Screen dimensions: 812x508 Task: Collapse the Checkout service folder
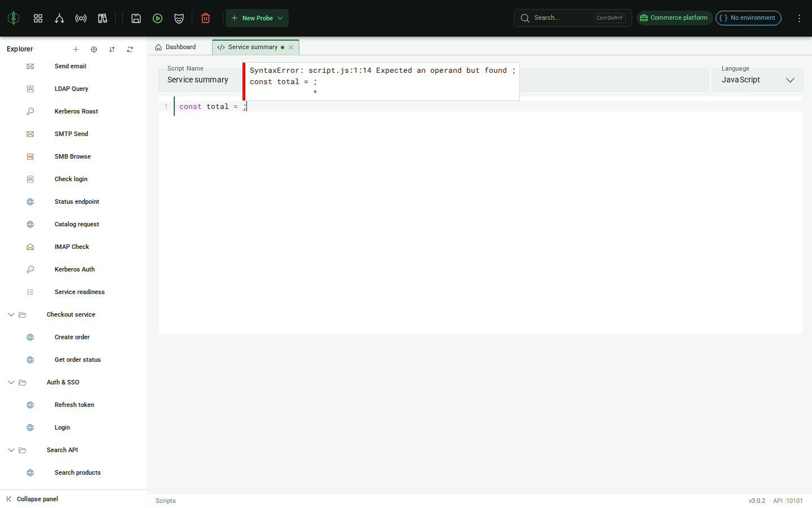click(11, 314)
